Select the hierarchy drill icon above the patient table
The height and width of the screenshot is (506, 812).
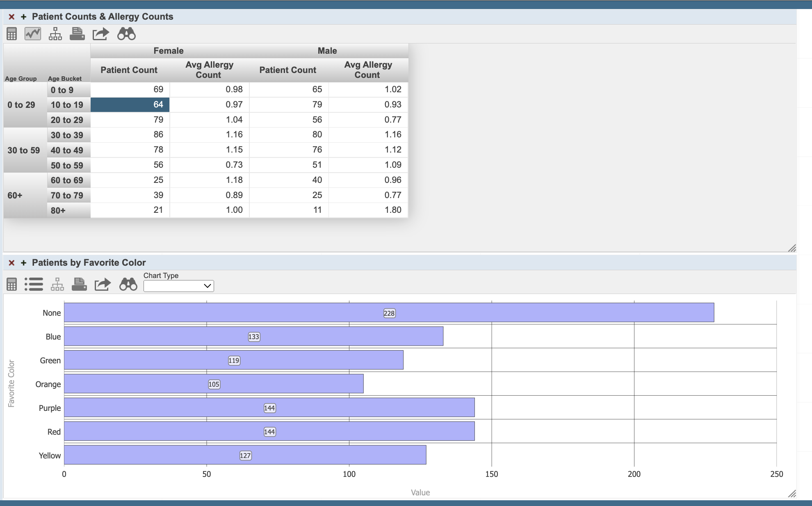coord(55,34)
